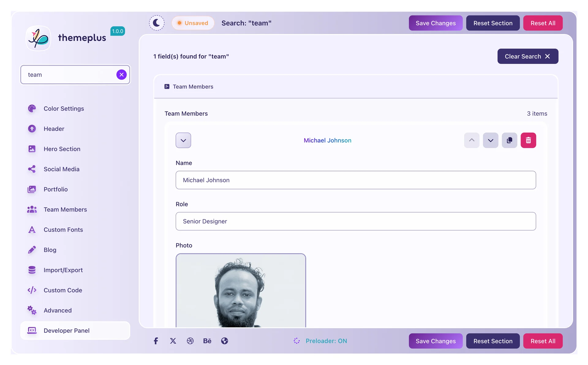Clear the sidebar search field
This screenshot has height=365, width=588.
click(x=121, y=74)
